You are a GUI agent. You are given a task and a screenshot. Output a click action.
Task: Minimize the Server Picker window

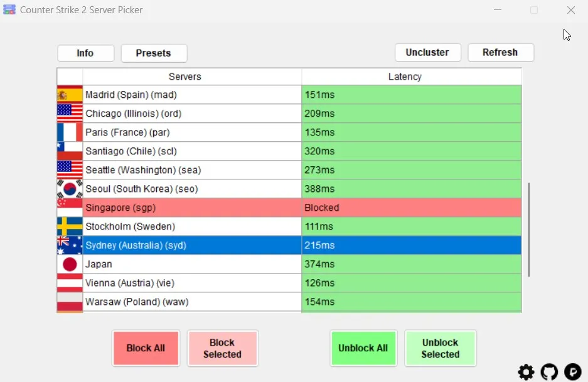[498, 10]
